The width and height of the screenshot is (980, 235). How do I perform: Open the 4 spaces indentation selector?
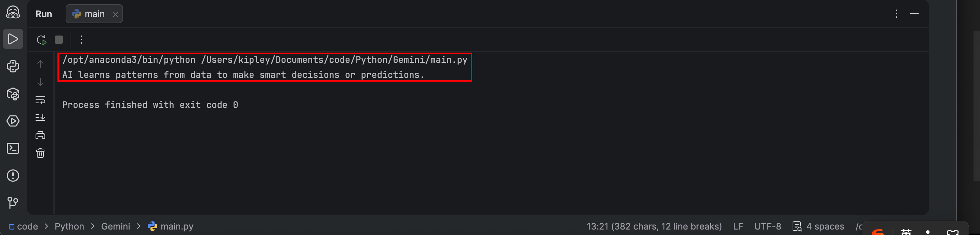818,227
